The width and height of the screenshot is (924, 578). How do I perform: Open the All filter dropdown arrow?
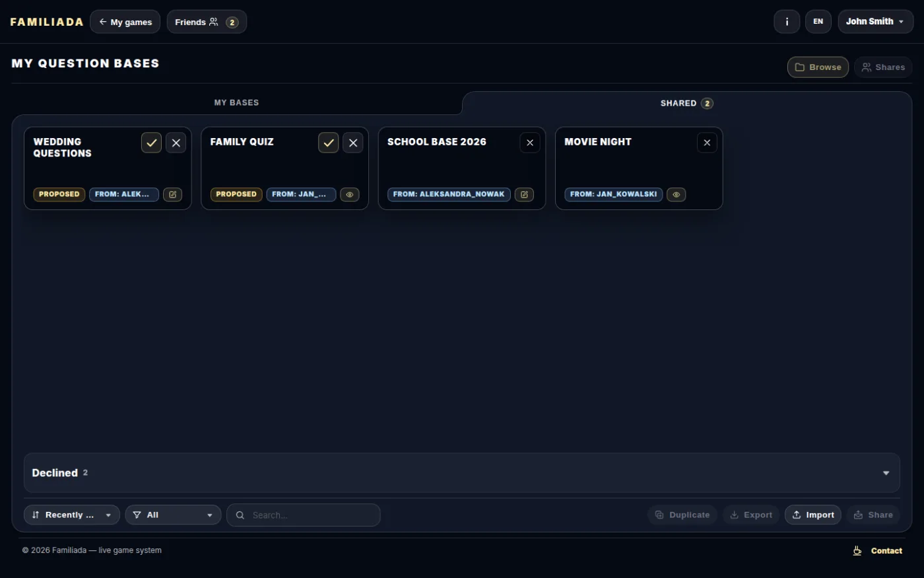(x=210, y=515)
